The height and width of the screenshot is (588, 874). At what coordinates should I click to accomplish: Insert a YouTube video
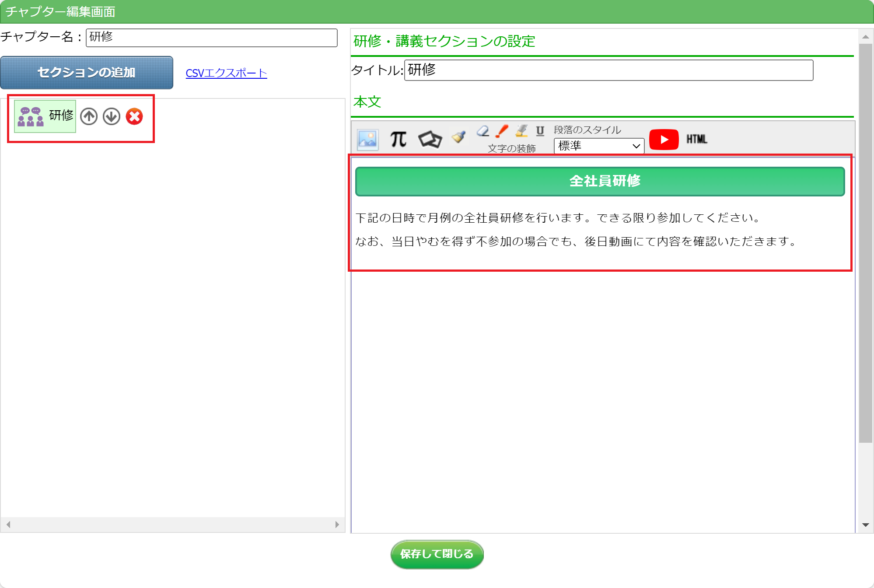[x=664, y=140]
